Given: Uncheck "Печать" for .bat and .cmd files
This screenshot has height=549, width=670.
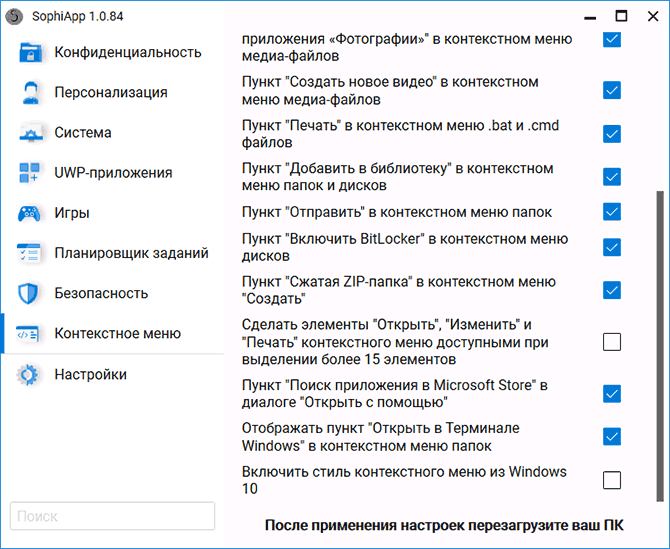Looking at the screenshot, I should point(612,134).
